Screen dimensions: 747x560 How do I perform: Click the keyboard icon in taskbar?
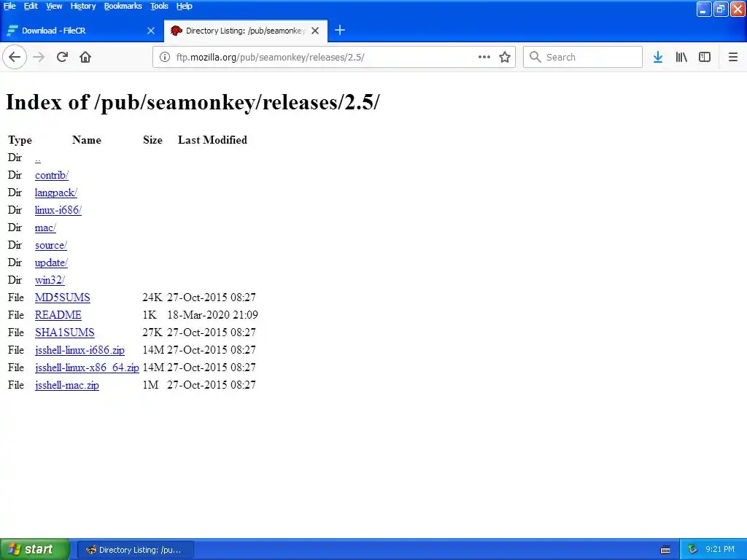(665, 550)
